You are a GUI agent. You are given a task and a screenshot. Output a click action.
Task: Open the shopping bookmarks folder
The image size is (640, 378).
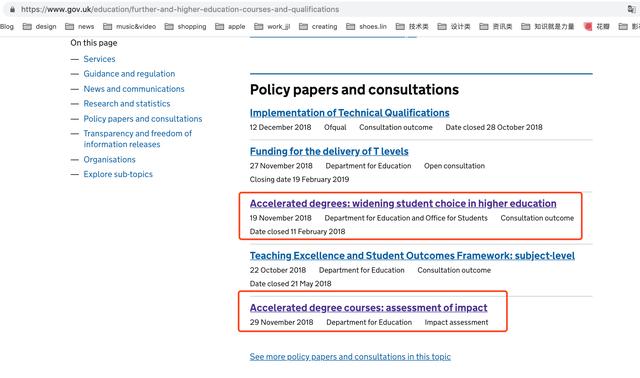185,27
